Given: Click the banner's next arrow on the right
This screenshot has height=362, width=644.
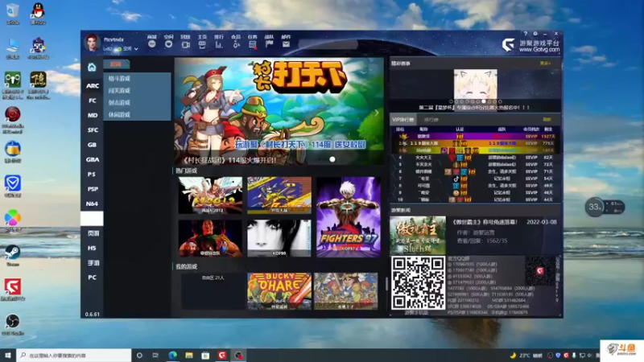Looking at the screenshot, I should tap(376, 113).
